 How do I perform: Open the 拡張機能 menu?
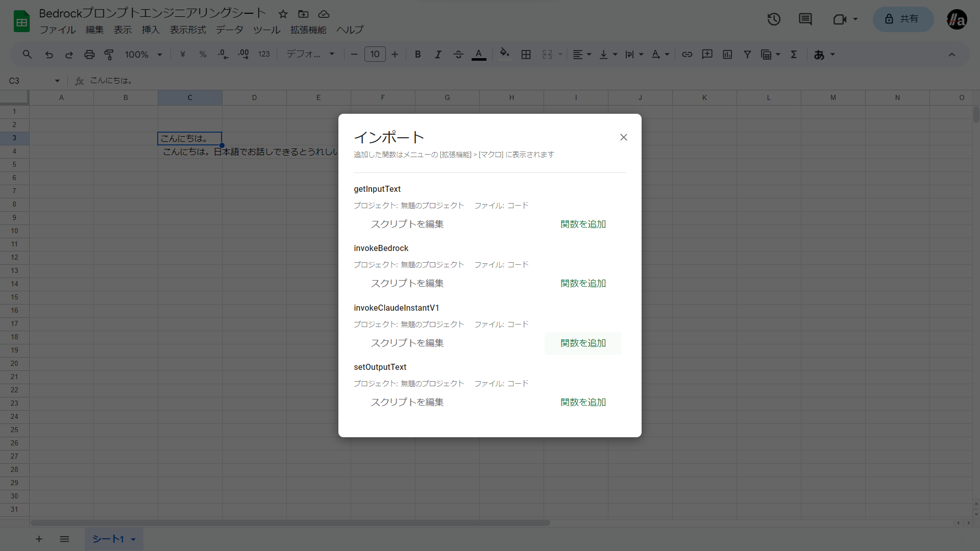point(308,30)
